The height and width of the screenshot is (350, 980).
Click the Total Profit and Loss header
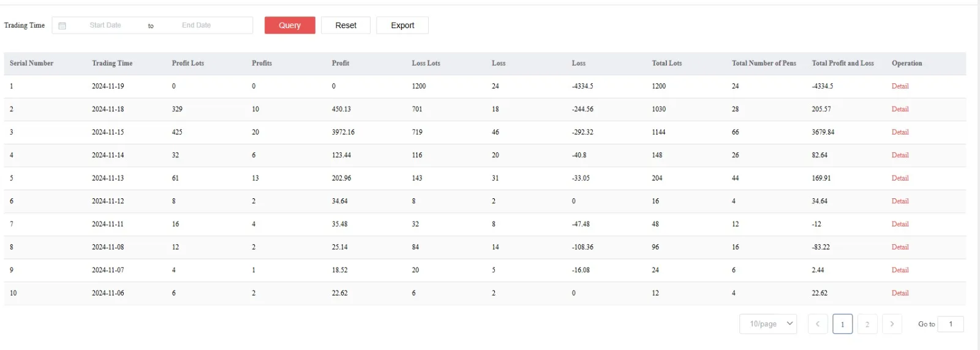843,64
